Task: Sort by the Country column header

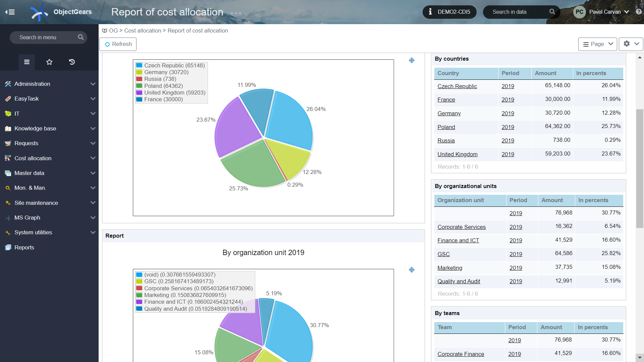Action: pos(448,73)
